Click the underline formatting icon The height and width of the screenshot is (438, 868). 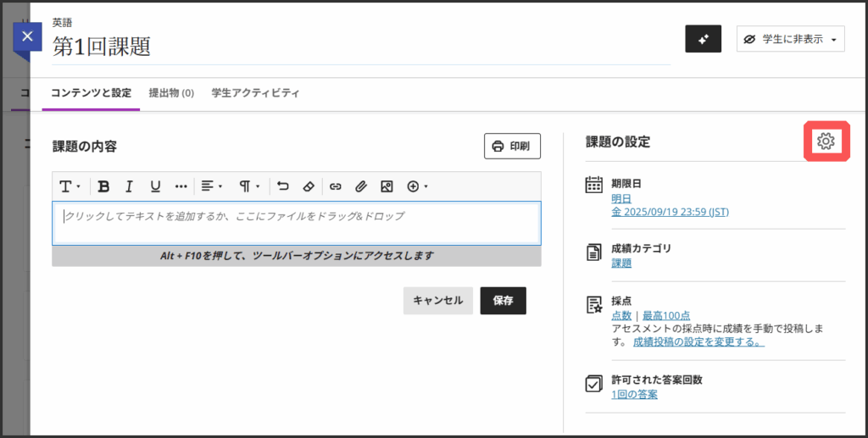[155, 186]
